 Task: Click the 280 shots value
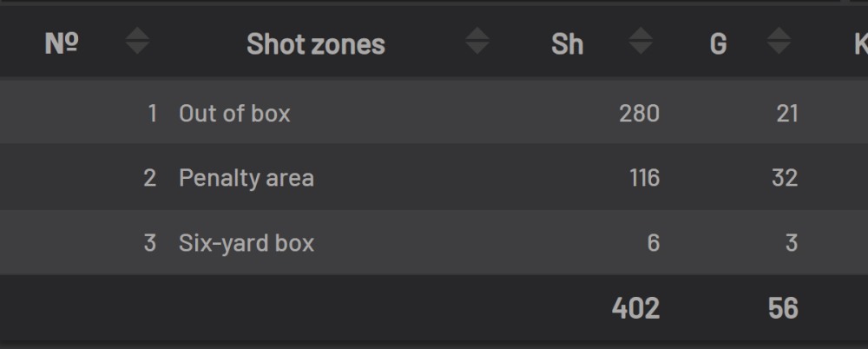tap(639, 113)
